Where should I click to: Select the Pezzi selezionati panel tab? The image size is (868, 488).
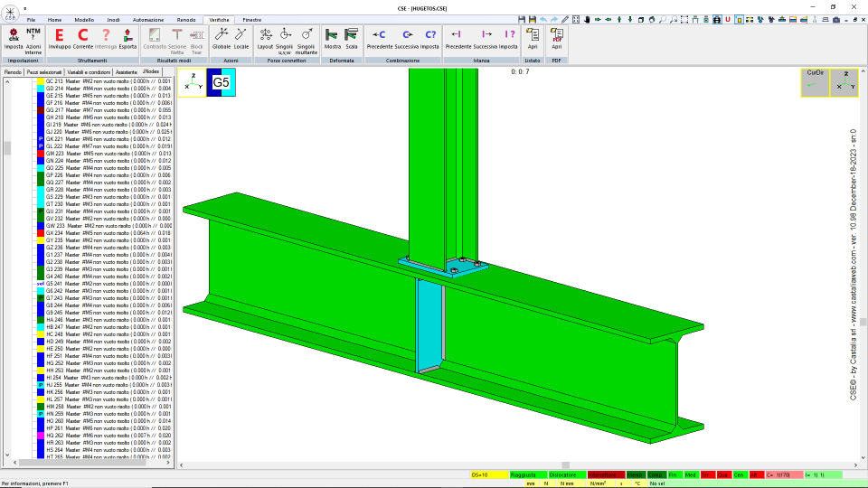click(44, 72)
